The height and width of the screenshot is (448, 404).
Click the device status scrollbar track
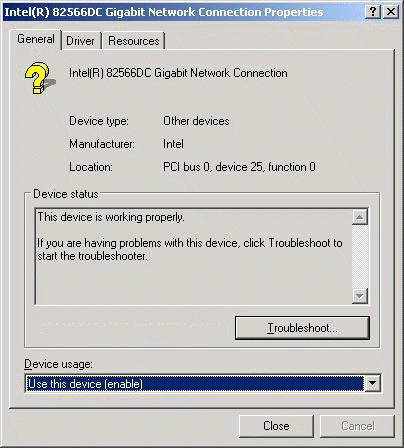(360, 256)
